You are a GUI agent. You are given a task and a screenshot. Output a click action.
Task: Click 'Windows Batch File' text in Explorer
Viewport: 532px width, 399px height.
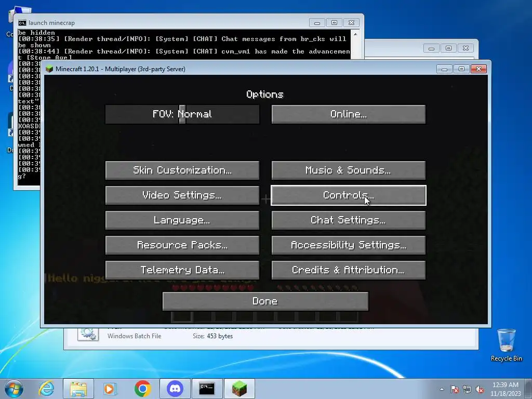(135, 336)
